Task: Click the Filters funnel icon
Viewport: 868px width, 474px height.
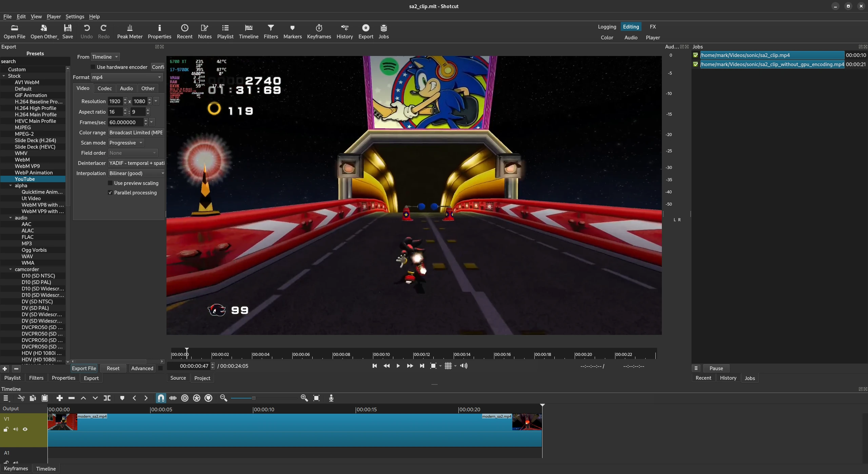Action: [271, 32]
